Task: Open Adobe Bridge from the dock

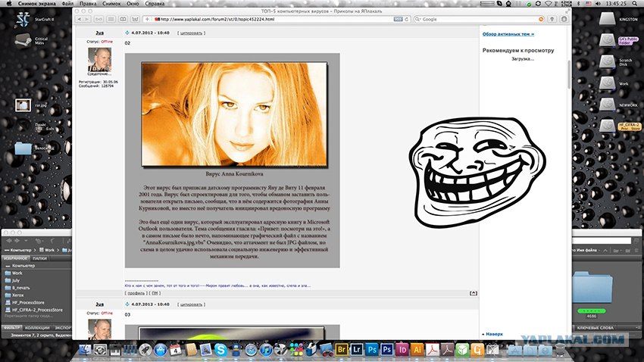Action: (x=342, y=350)
